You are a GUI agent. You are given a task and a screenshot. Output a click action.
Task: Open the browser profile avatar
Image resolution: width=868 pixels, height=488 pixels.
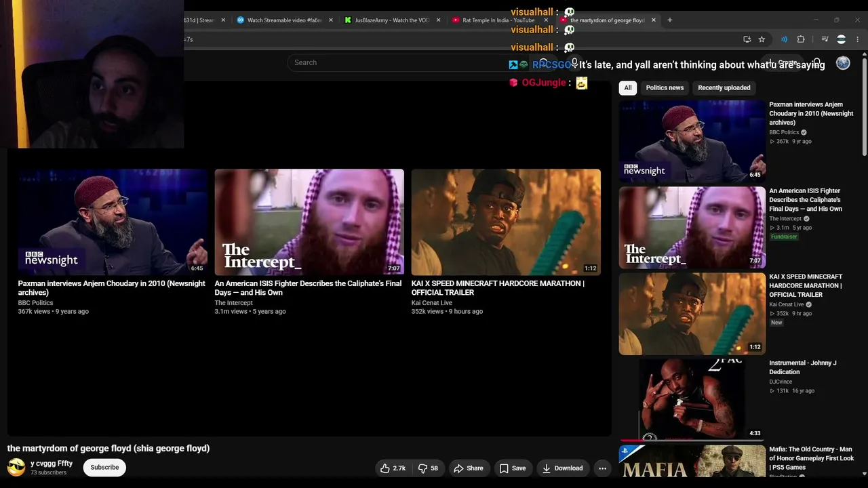point(841,39)
